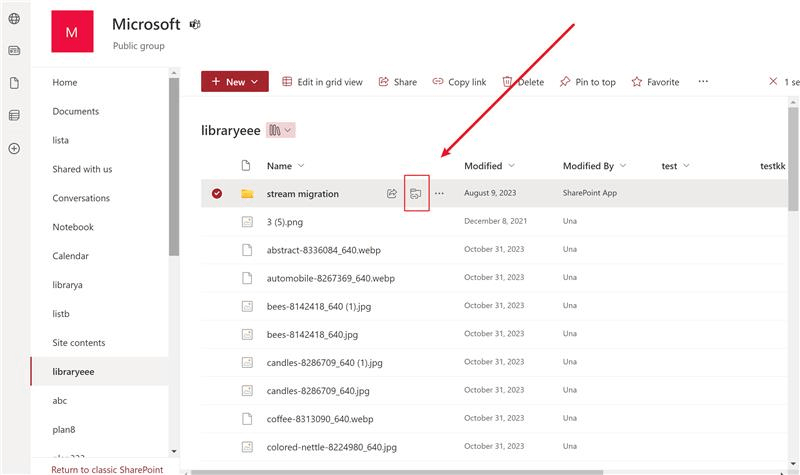Click Copy link in command bar
The height and width of the screenshot is (475, 800).
point(459,82)
